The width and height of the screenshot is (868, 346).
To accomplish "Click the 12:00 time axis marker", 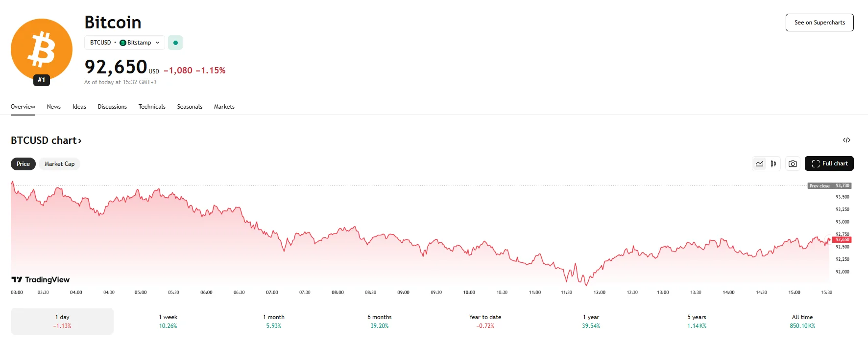I will tap(599, 293).
